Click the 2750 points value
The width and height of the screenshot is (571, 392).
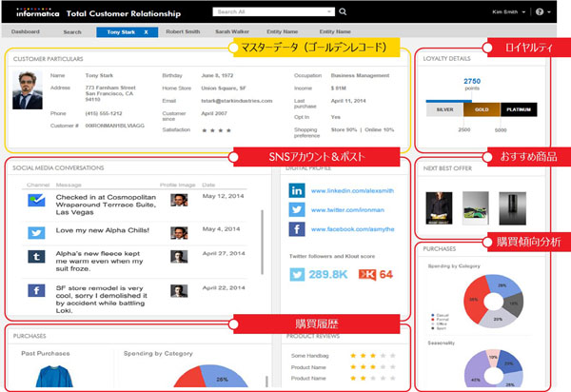(472, 81)
